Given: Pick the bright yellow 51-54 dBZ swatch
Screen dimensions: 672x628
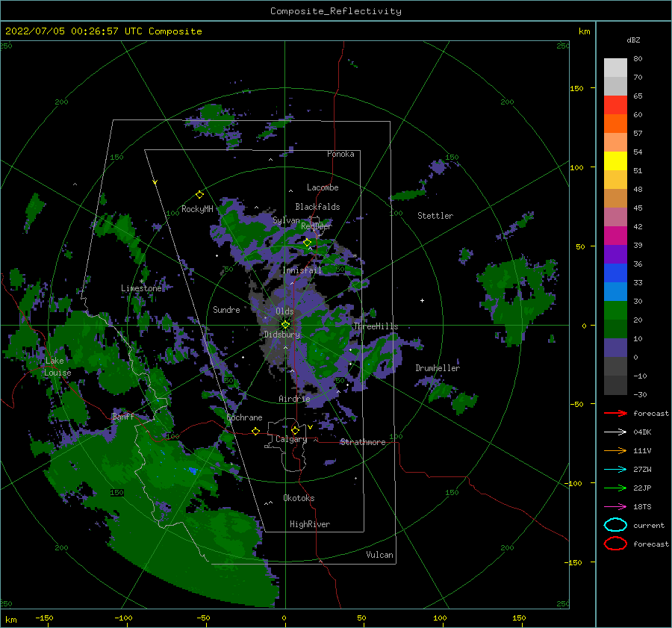Looking at the screenshot, I should coord(615,161).
